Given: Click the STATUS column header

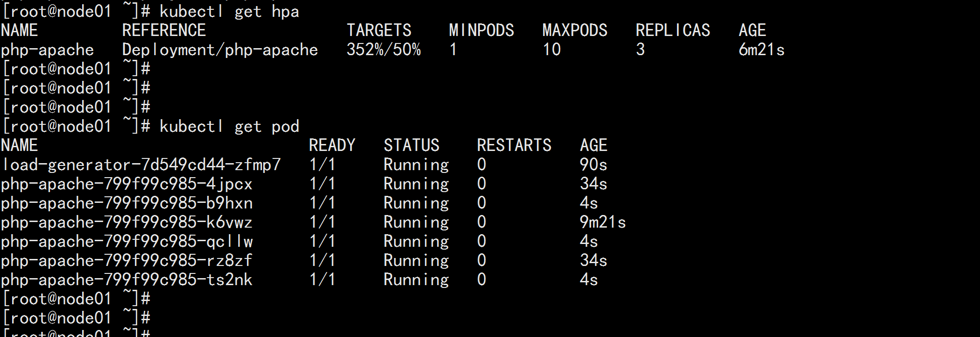Looking at the screenshot, I should [411, 145].
